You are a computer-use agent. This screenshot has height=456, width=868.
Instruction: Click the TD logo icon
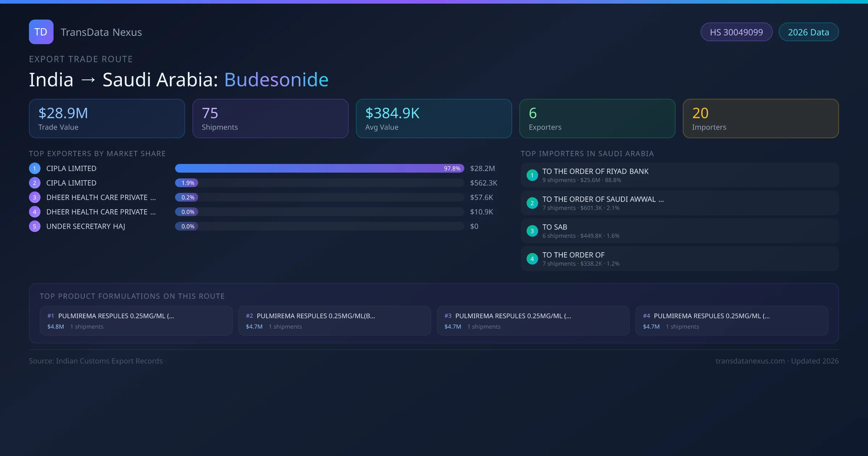tap(41, 32)
